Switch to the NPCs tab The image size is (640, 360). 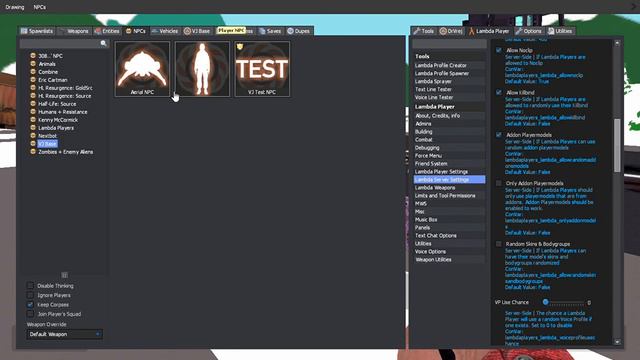(136, 31)
